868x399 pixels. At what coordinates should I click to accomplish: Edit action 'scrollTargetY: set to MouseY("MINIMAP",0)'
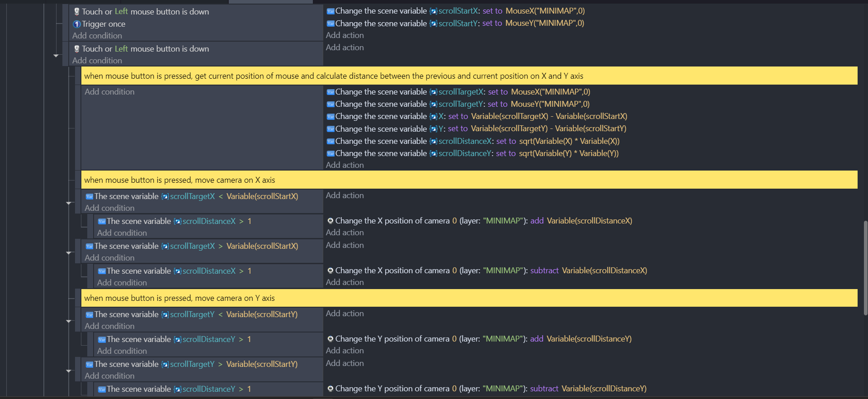coord(458,104)
